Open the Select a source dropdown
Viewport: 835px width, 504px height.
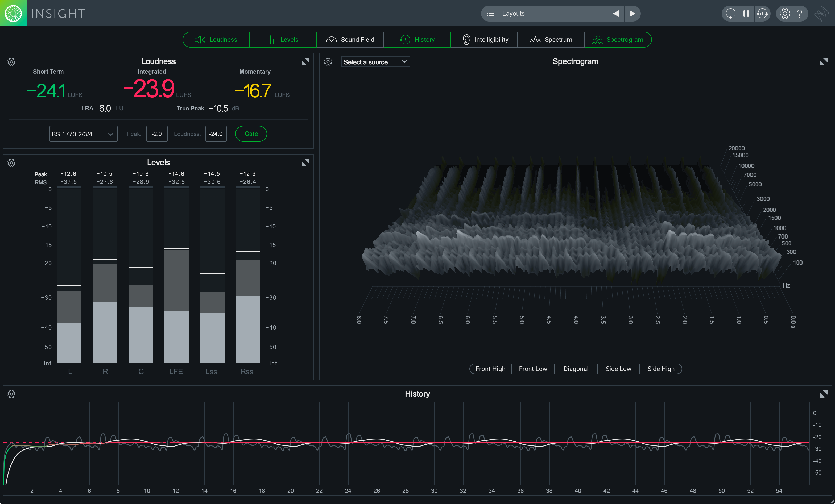[x=375, y=62]
